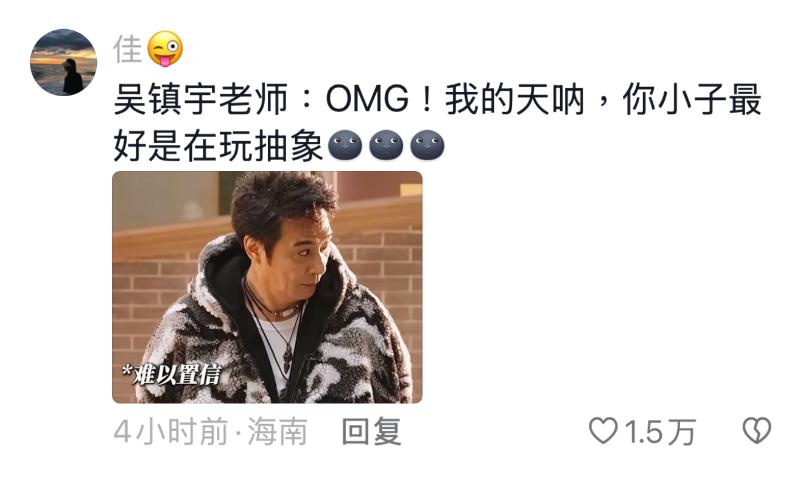Click the winking tongue emoji beside username

click(165, 49)
